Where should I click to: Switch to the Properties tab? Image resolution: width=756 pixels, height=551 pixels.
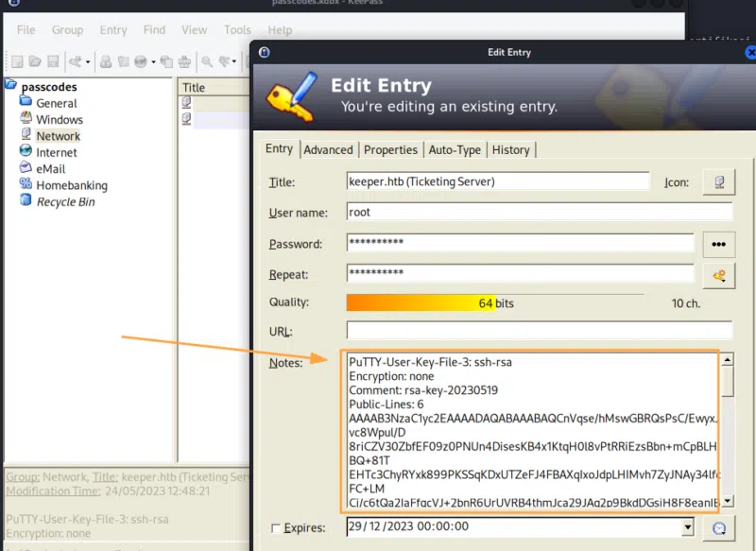click(x=390, y=150)
